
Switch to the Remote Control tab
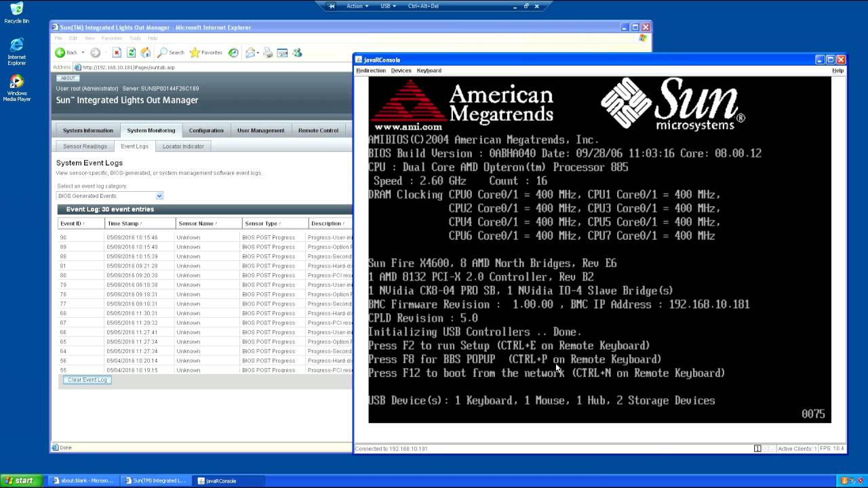click(x=318, y=130)
